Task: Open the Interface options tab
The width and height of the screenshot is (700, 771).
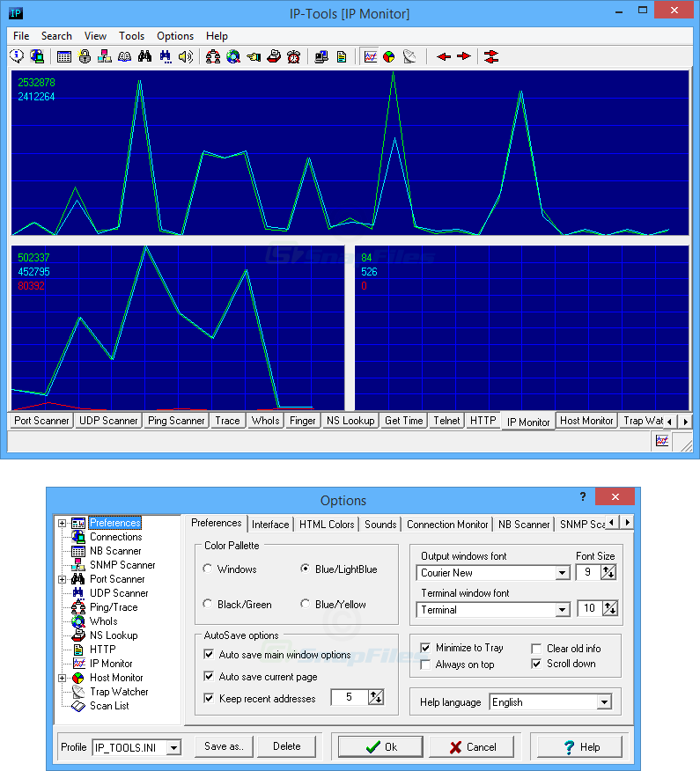Action: (x=270, y=525)
